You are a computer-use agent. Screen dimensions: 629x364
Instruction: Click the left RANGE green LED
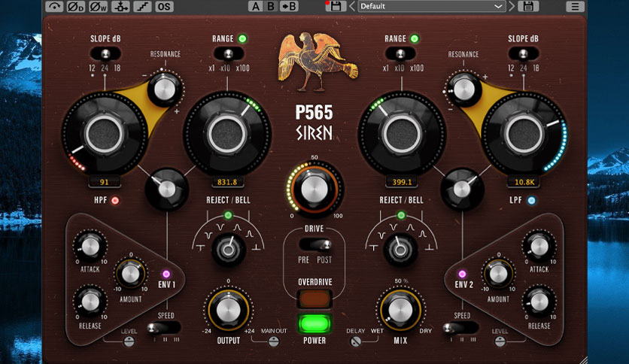tap(242, 38)
